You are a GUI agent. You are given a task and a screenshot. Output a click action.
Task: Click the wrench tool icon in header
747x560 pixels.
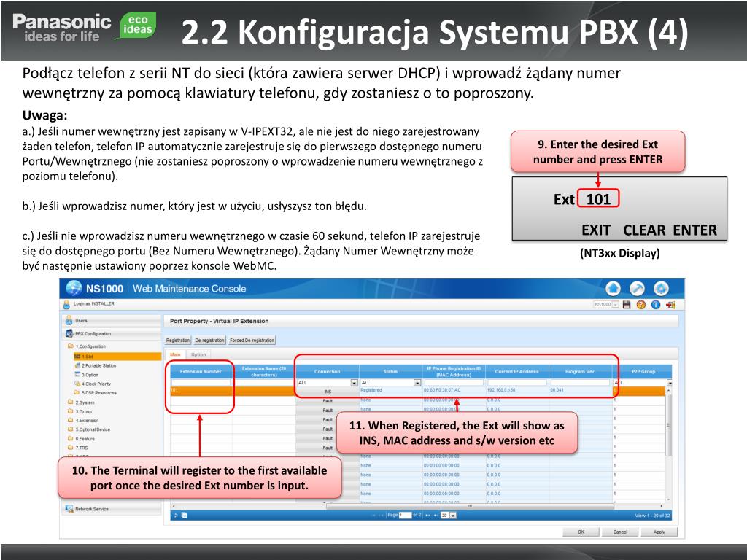(x=637, y=288)
